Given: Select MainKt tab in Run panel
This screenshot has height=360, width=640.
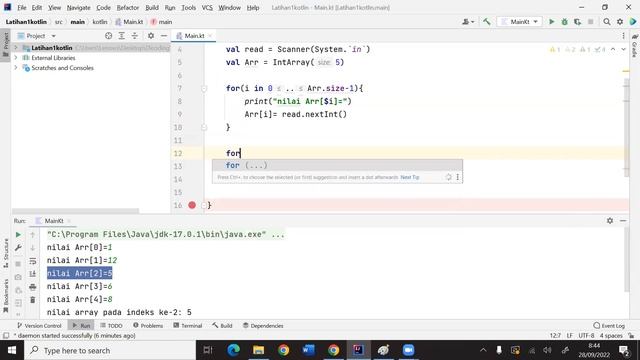Looking at the screenshot, I should click(54, 220).
